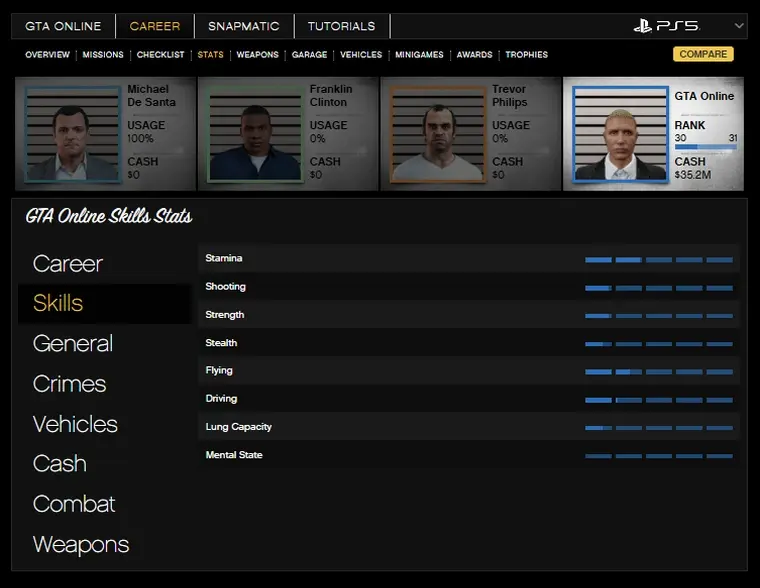Click the Mental State skill row
Image resolution: width=760 pixels, height=588 pixels.
[x=468, y=455]
